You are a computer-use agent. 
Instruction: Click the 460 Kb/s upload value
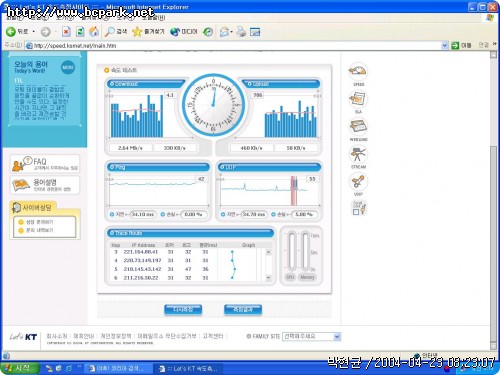point(251,148)
